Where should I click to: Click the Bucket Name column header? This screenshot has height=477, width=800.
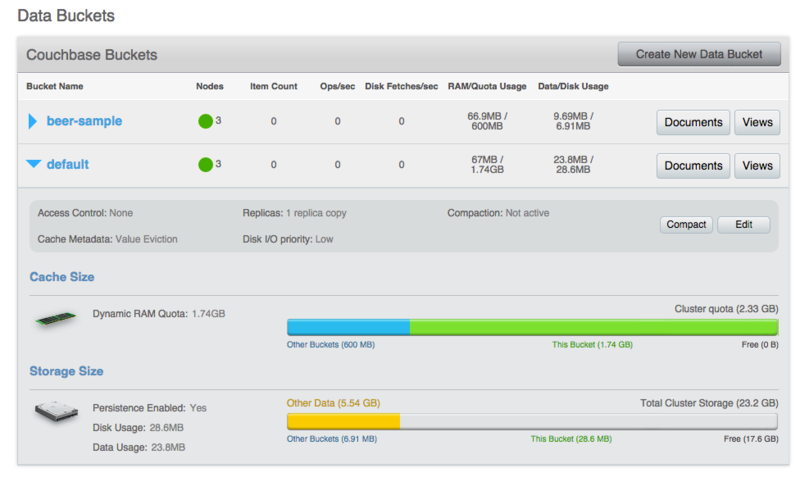55,86
